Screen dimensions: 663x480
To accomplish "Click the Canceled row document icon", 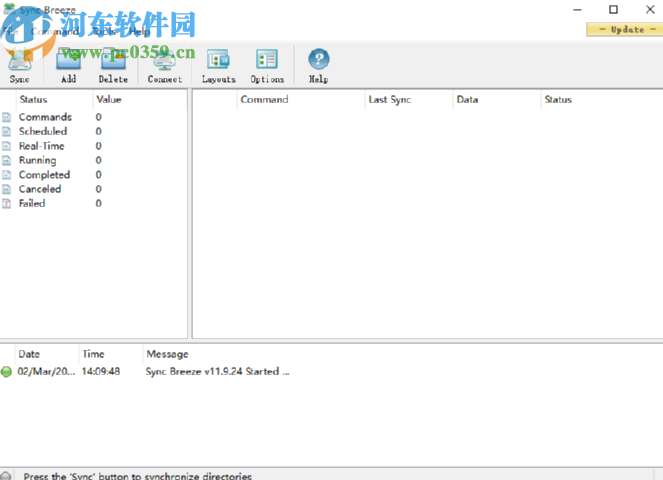I will pyautogui.click(x=6, y=189).
